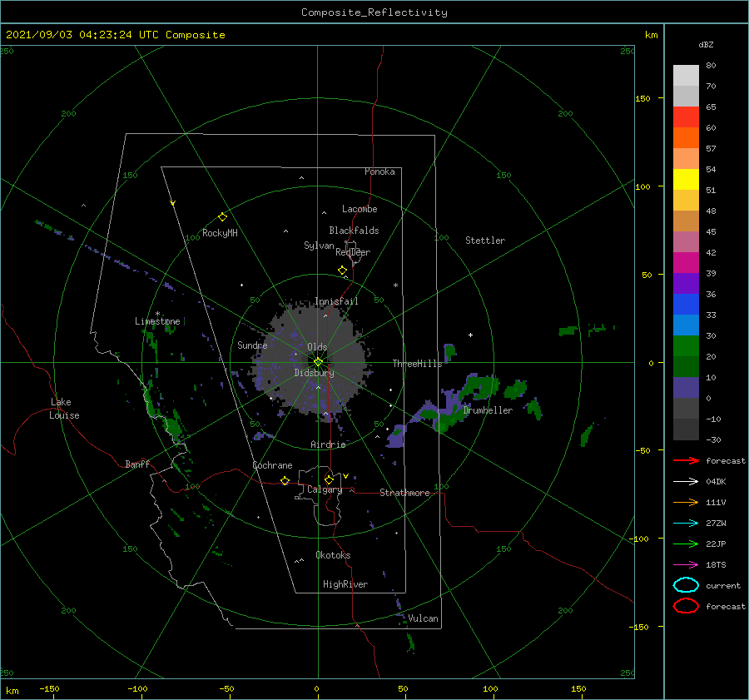Click the yellow diamond marker inside Calgary
Screen dimensions: 749x700
click(329, 479)
